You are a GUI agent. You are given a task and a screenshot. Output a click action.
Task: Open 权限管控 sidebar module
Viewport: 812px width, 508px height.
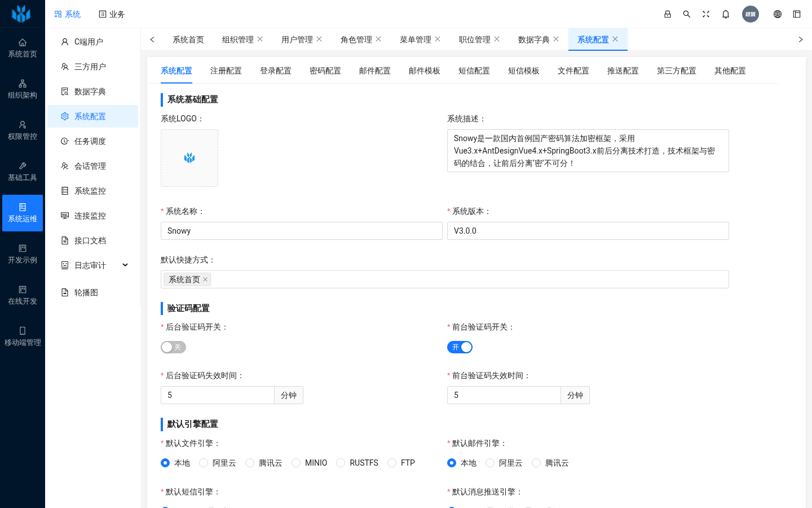tap(23, 130)
